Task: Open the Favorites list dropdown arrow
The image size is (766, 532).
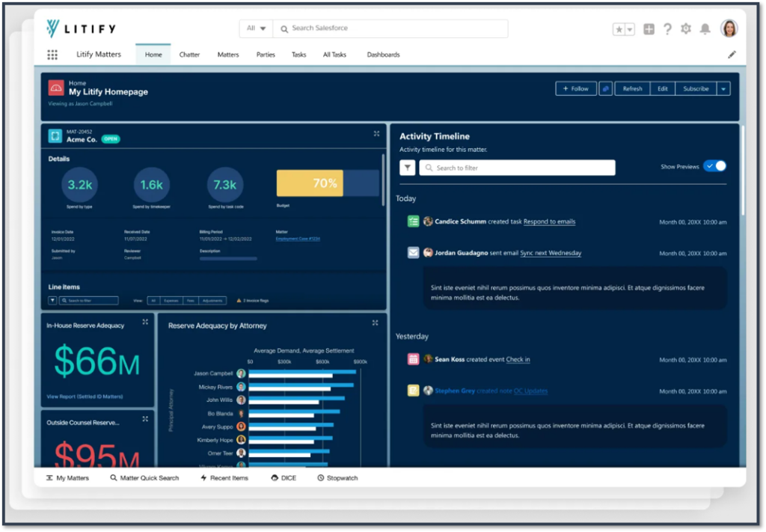Action: pos(630,29)
